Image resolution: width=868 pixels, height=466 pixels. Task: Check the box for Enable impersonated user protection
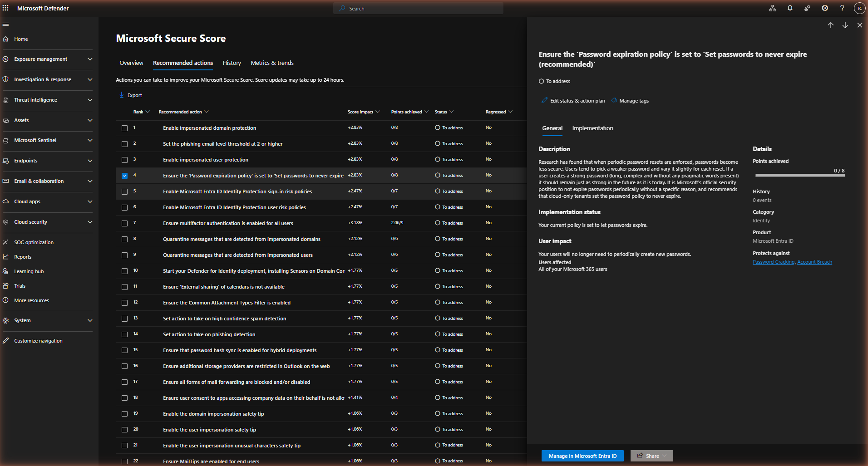pyautogui.click(x=124, y=160)
